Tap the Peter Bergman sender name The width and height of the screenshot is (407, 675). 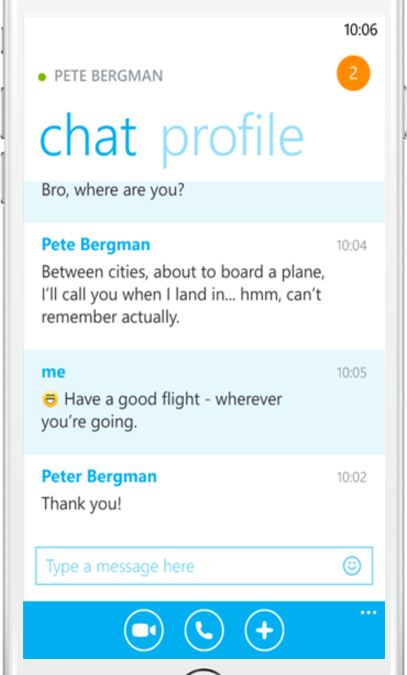[99, 477]
